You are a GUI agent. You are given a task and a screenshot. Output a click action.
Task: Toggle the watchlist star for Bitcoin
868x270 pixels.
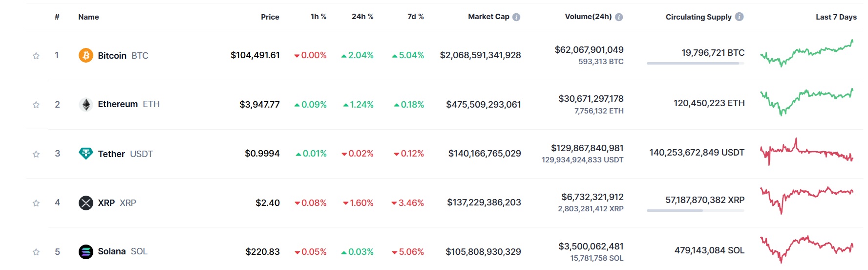click(x=36, y=56)
